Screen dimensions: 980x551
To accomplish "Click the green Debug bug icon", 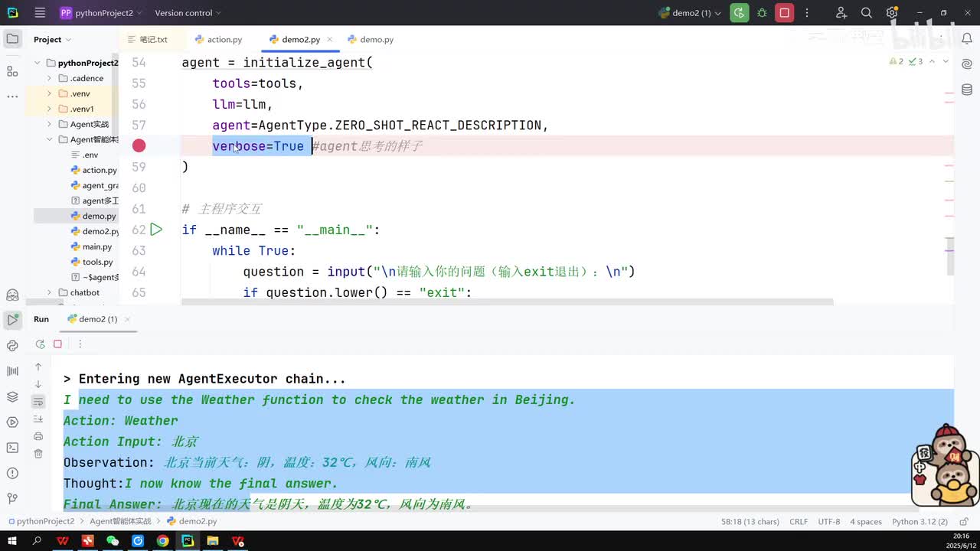I will [x=762, y=13].
